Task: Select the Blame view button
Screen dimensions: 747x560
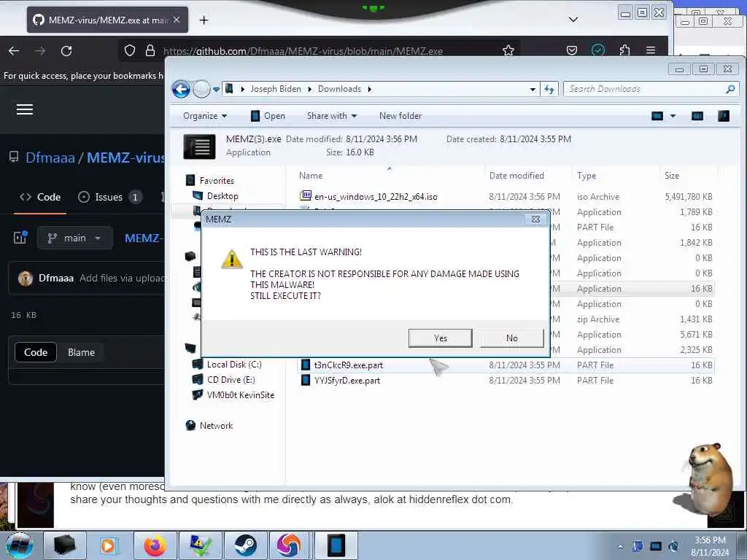Action: (x=81, y=352)
